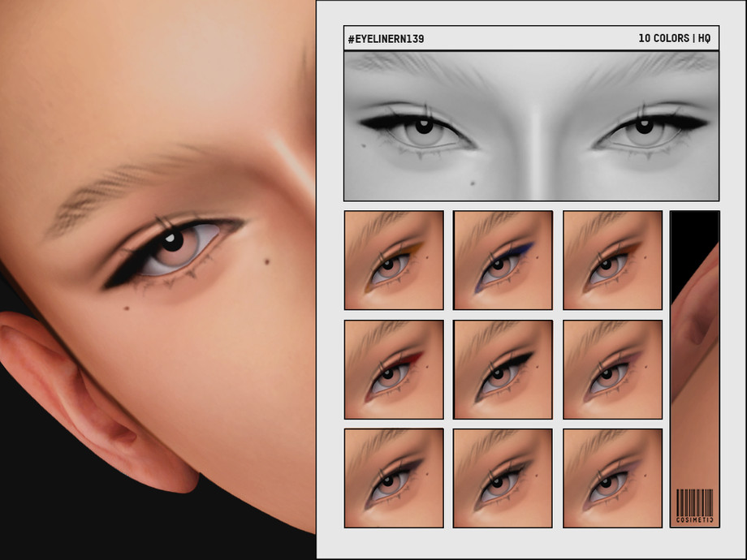The height and width of the screenshot is (560, 747).
Task: Click the COSIMETIC brand text under the barcode
Action: 694,519
